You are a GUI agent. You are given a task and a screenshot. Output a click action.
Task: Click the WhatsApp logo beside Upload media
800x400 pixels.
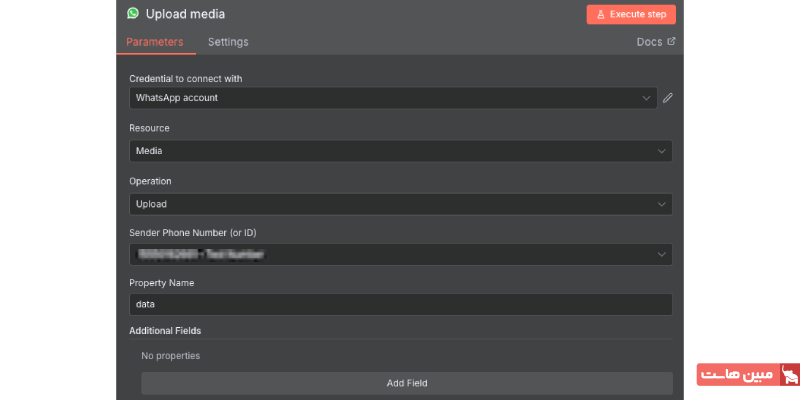(x=133, y=14)
